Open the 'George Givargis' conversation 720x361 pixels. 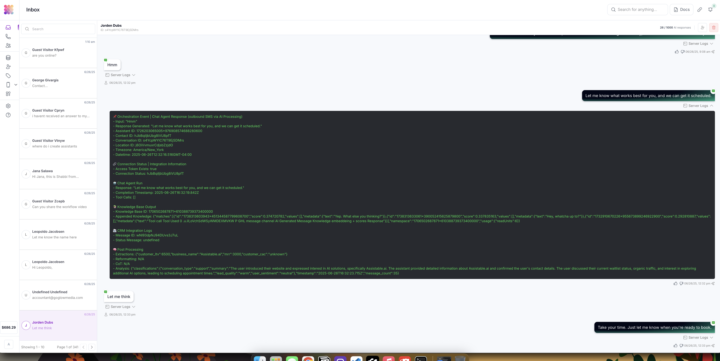(x=58, y=83)
